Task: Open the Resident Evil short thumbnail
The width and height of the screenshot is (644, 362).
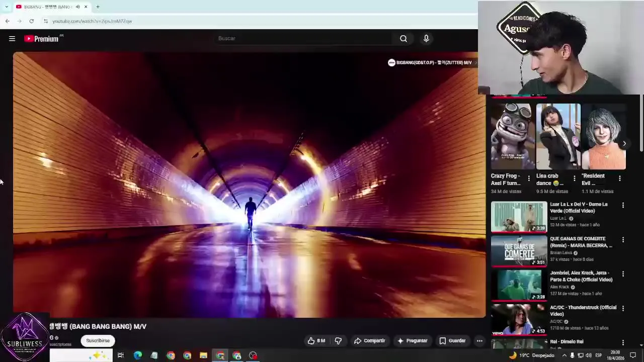Action: (603, 136)
